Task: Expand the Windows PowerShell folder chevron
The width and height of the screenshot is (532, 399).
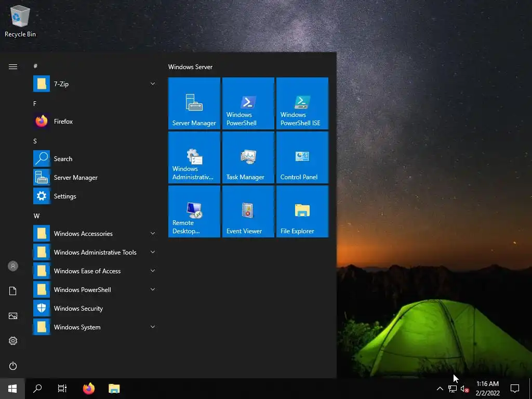Action: [x=153, y=289]
